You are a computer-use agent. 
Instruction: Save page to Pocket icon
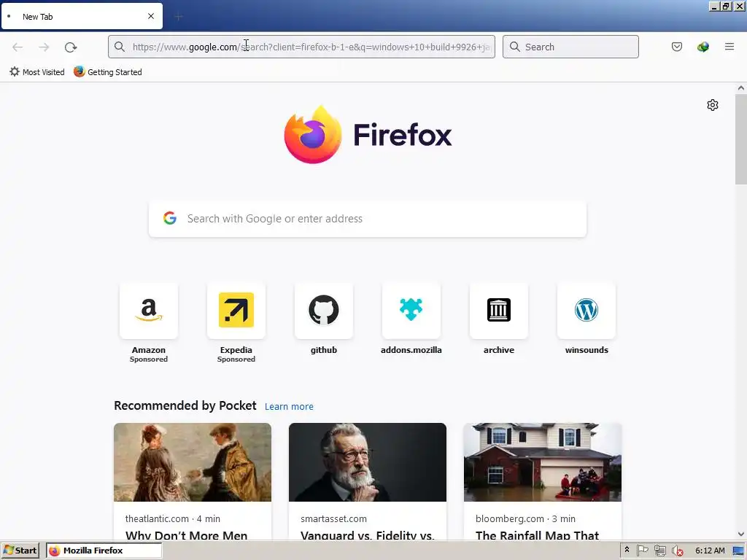(676, 47)
